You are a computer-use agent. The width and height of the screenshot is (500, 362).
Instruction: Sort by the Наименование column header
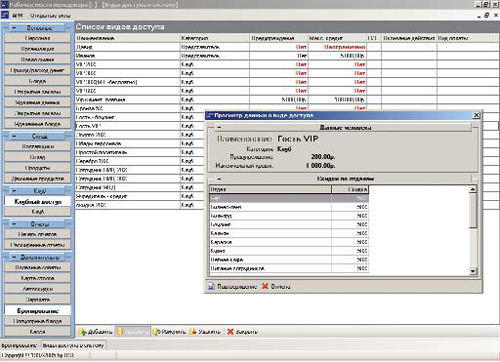(128, 38)
